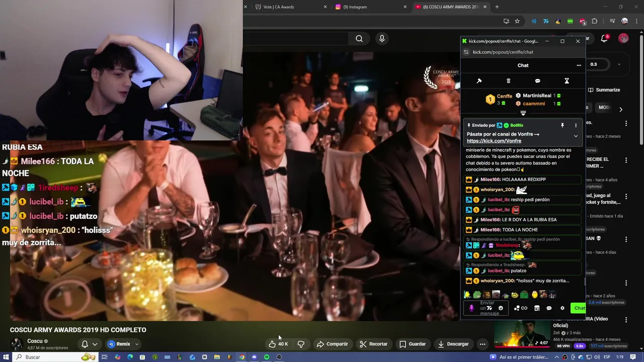Open options menu of the pinned BotRix message
The width and height of the screenshot is (644, 362).
click(x=576, y=125)
